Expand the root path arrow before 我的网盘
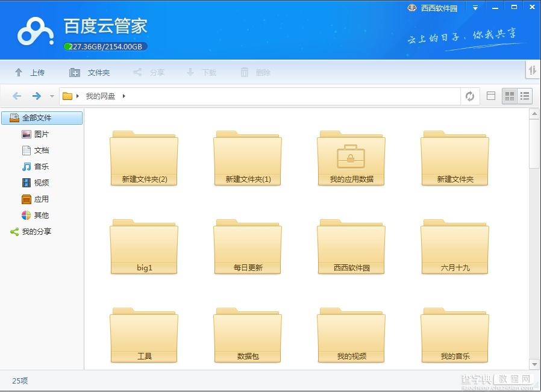This screenshot has height=392, width=541. [x=78, y=96]
